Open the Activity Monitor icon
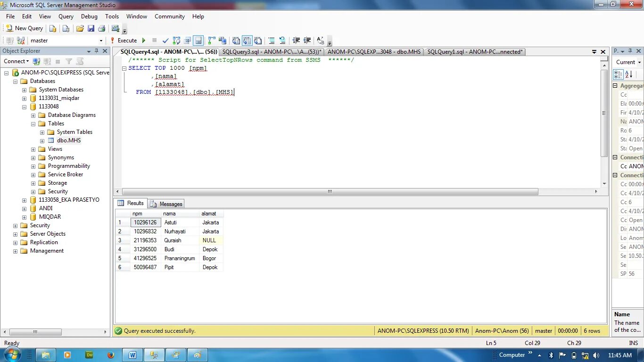644x362 pixels. pos(116,28)
